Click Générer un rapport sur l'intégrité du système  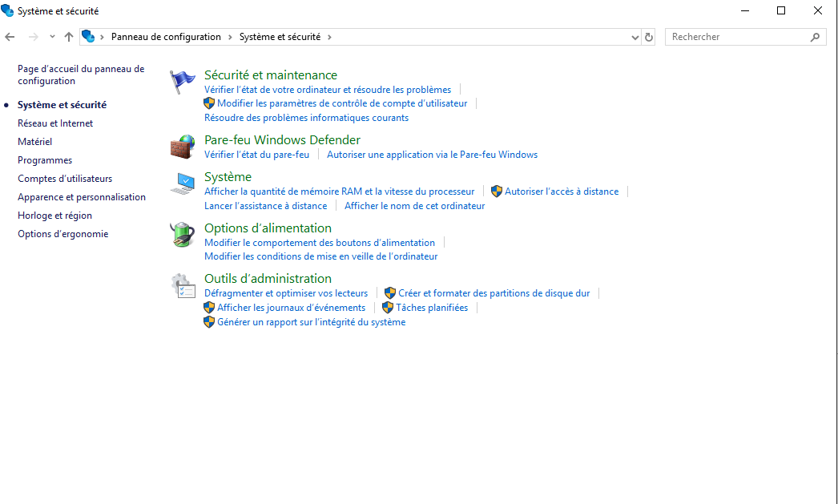[311, 322]
